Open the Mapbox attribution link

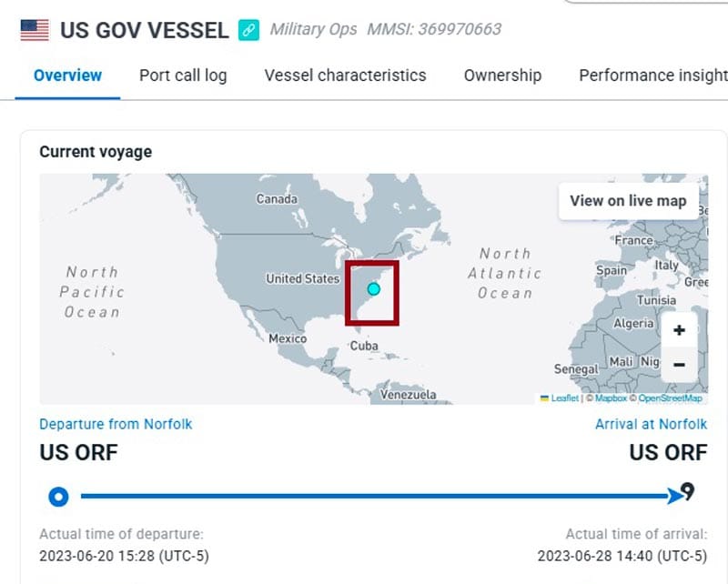pyautogui.click(x=611, y=398)
